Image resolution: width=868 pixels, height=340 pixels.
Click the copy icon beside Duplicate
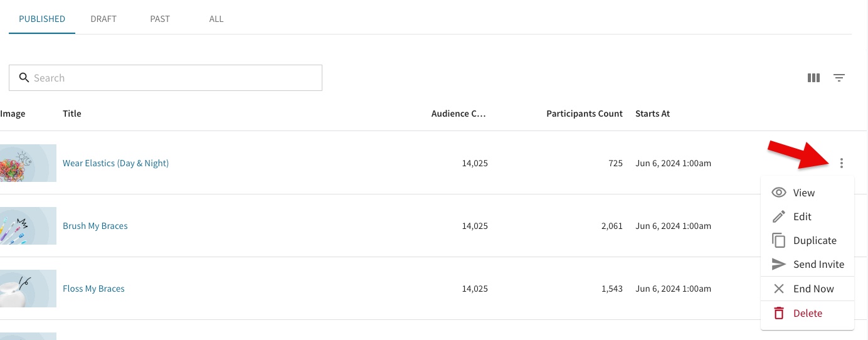(779, 240)
